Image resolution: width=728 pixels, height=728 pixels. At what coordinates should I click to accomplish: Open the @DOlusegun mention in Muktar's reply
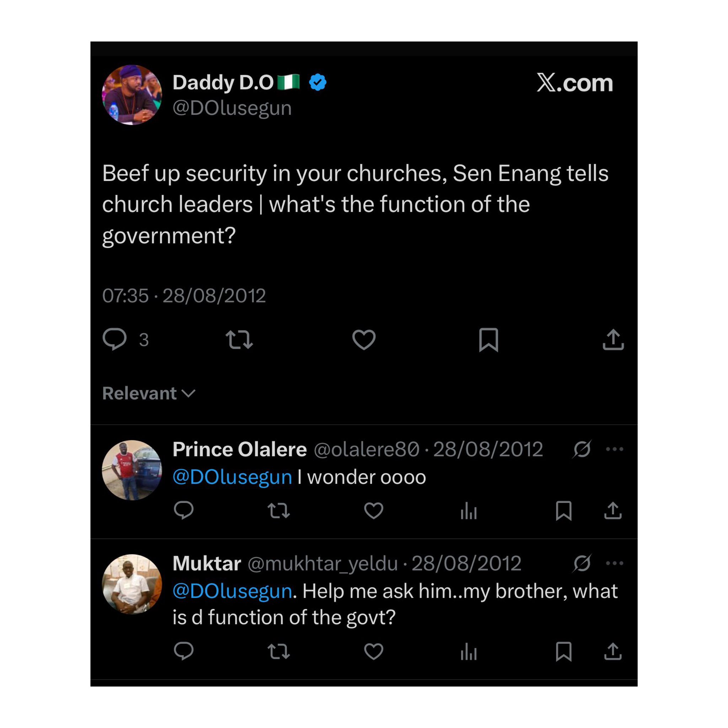coord(230,591)
